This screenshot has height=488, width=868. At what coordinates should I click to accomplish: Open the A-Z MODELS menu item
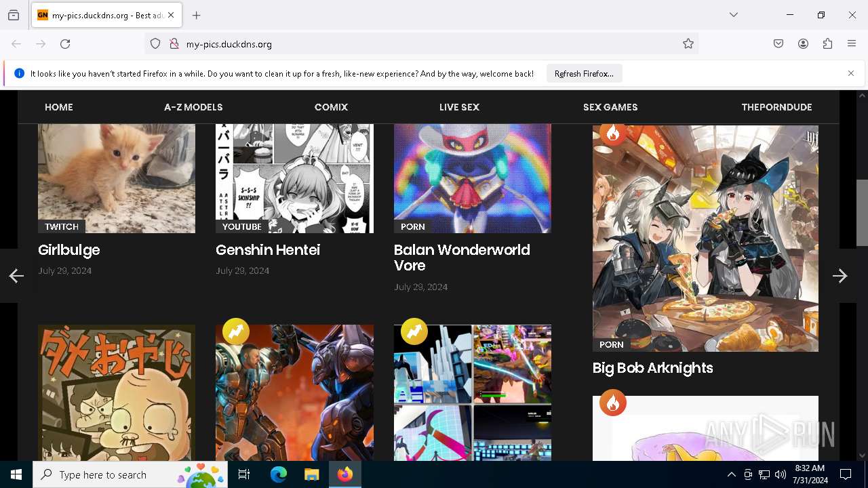193,107
